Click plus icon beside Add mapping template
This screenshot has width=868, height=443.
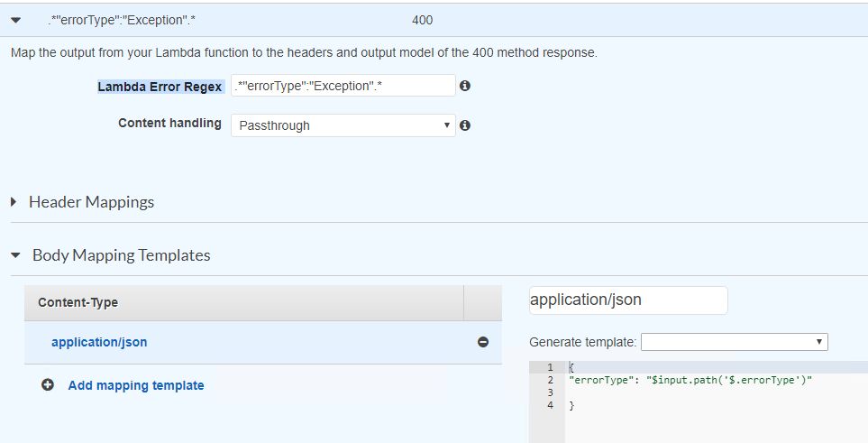tap(48, 385)
